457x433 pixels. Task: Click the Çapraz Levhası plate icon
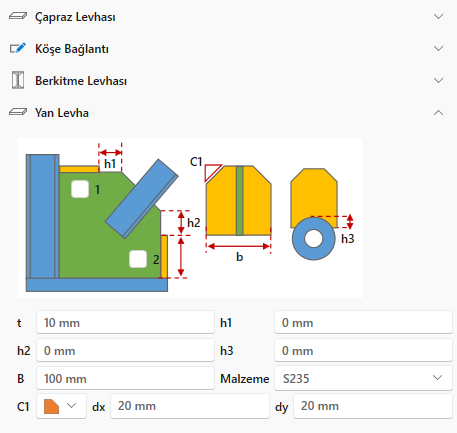pos(18,16)
